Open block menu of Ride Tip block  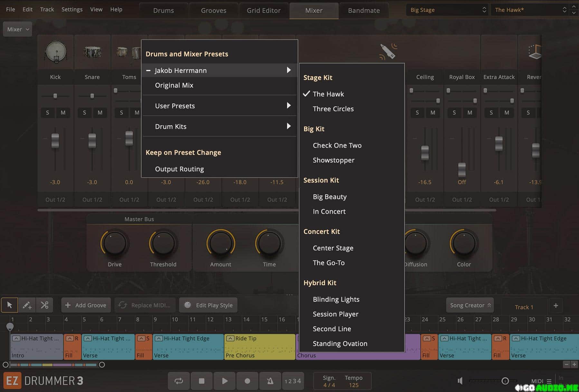point(230,339)
